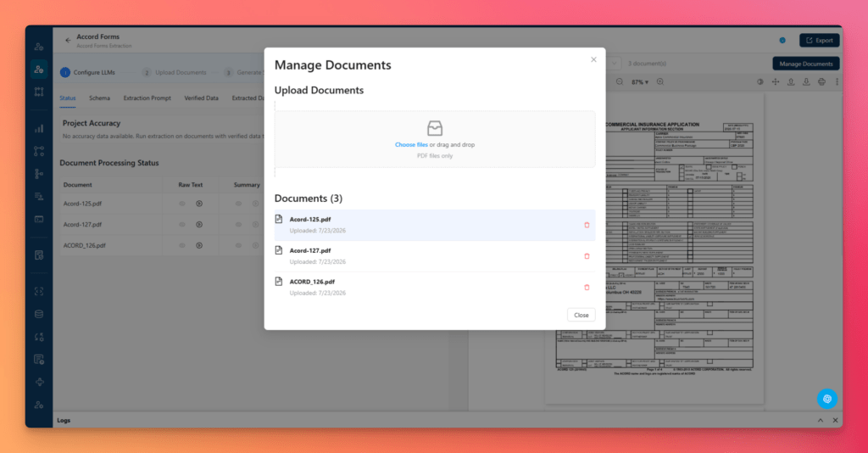
Task: Close the Logs panel with X
Action: [x=835, y=420]
